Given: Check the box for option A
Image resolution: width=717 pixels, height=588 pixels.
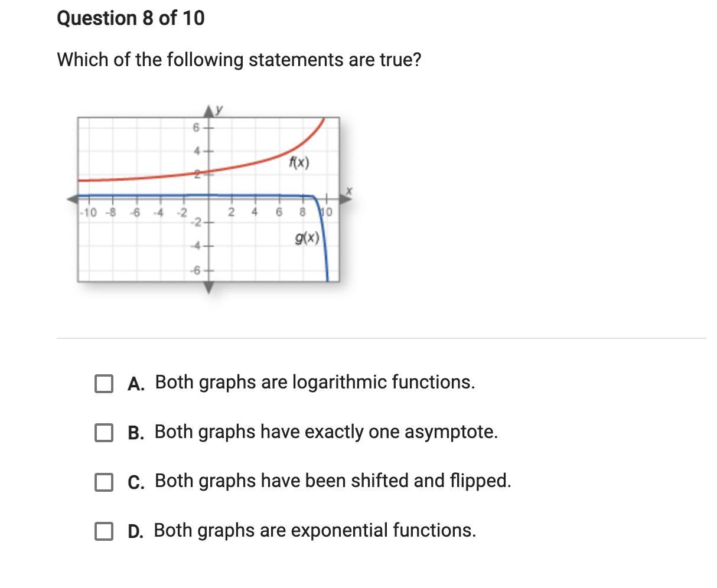Looking at the screenshot, I should coord(104,384).
